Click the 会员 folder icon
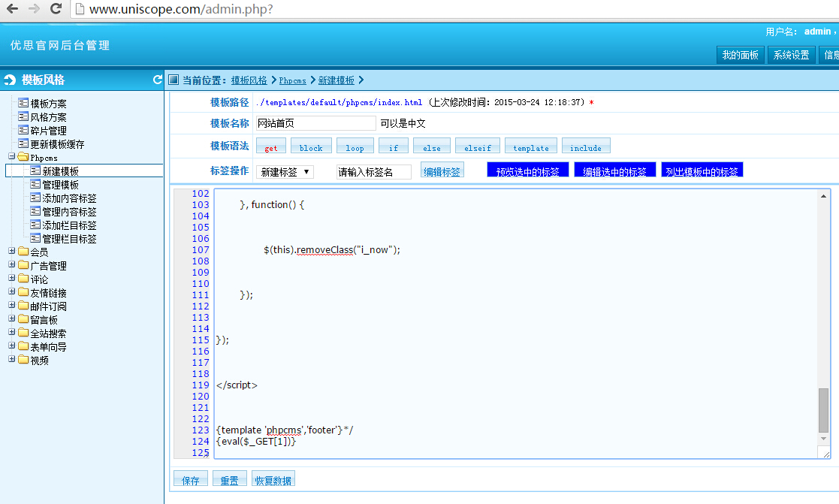Image resolution: width=839 pixels, height=504 pixels. point(23,251)
